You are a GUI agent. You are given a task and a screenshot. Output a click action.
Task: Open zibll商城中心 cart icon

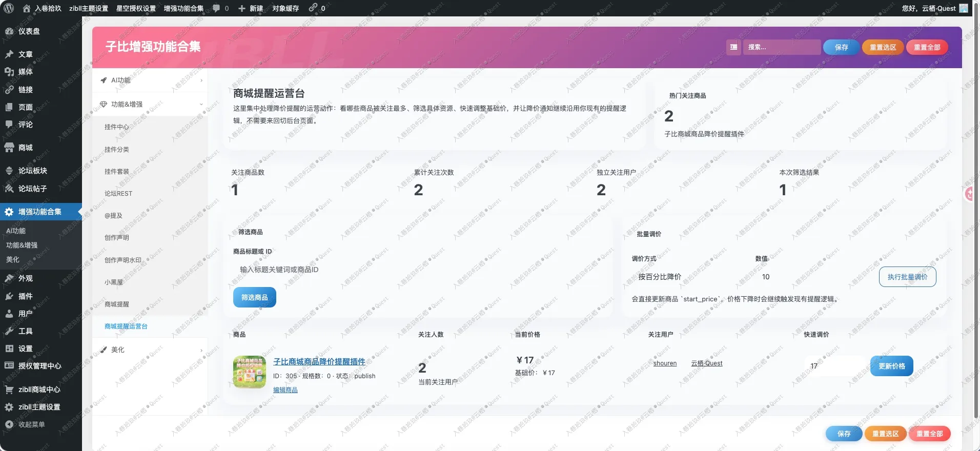(x=9, y=389)
